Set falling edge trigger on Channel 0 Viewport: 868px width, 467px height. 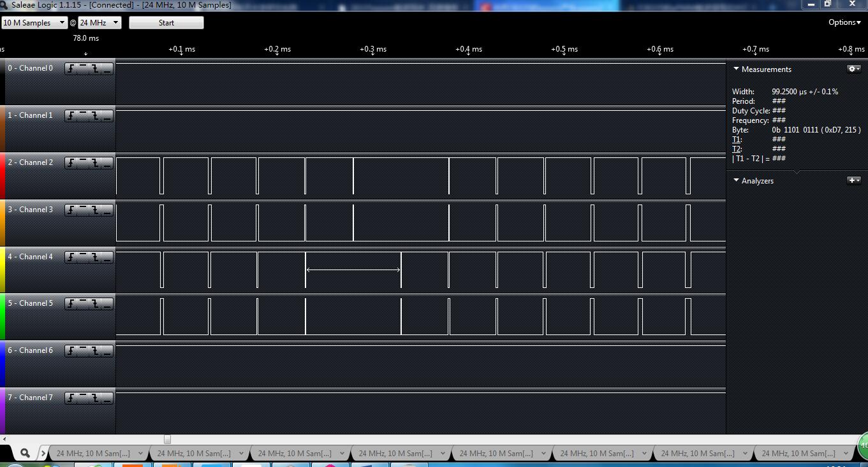pos(95,69)
